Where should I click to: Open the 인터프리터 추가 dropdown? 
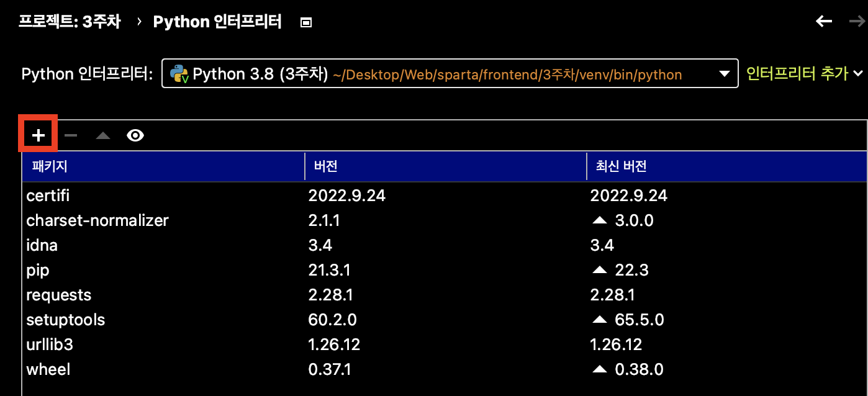(805, 74)
